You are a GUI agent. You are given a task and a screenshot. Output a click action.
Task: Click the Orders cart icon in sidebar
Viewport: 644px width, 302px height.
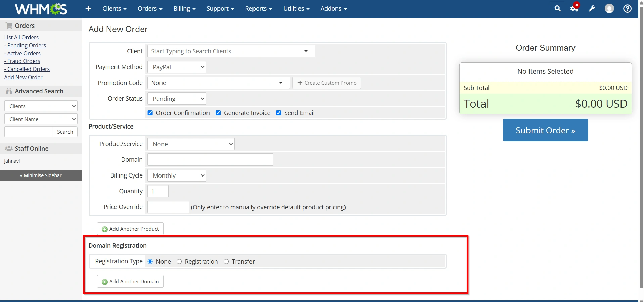9,26
